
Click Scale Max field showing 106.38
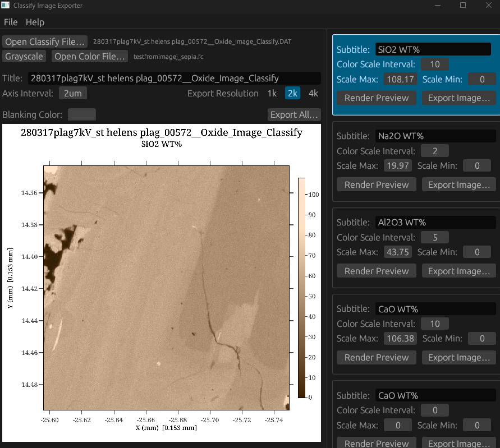400,339
